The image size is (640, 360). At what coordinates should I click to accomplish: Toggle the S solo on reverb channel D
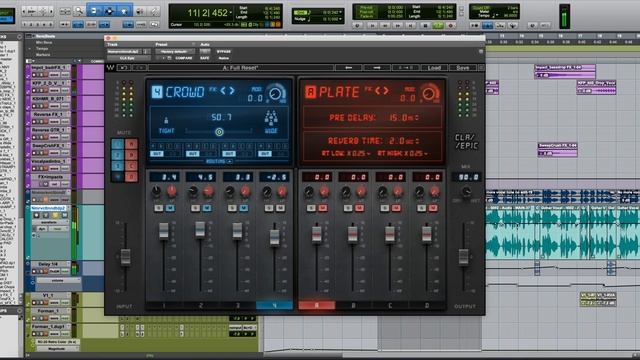coord(421,208)
